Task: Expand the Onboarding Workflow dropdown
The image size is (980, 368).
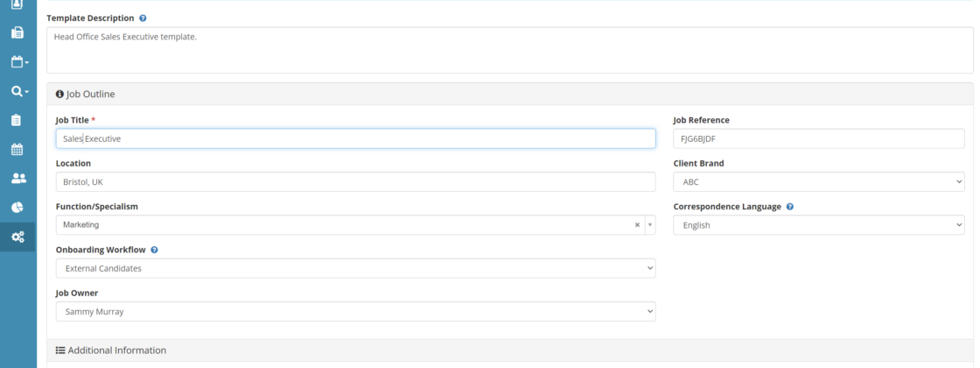Action: pos(355,268)
